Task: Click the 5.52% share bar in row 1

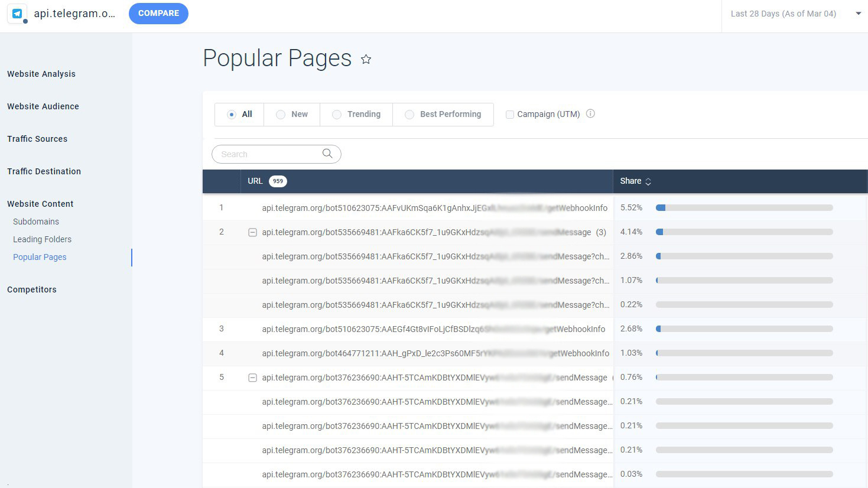Action: (744, 208)
